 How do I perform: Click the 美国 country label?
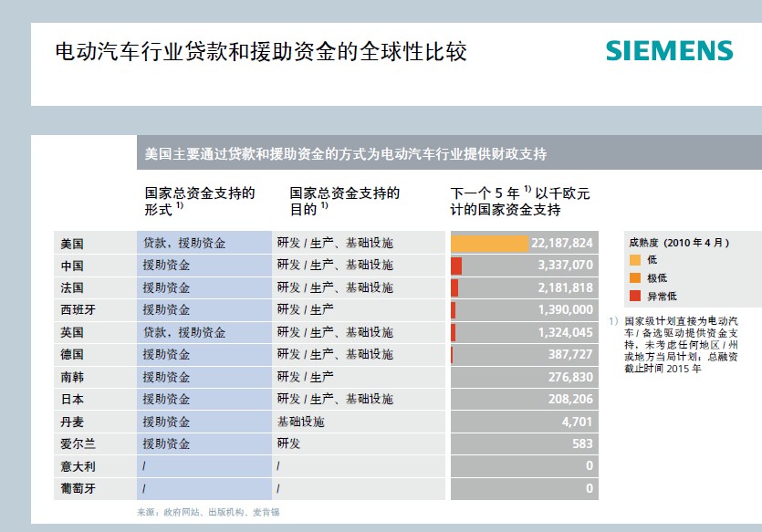(72, 244)
